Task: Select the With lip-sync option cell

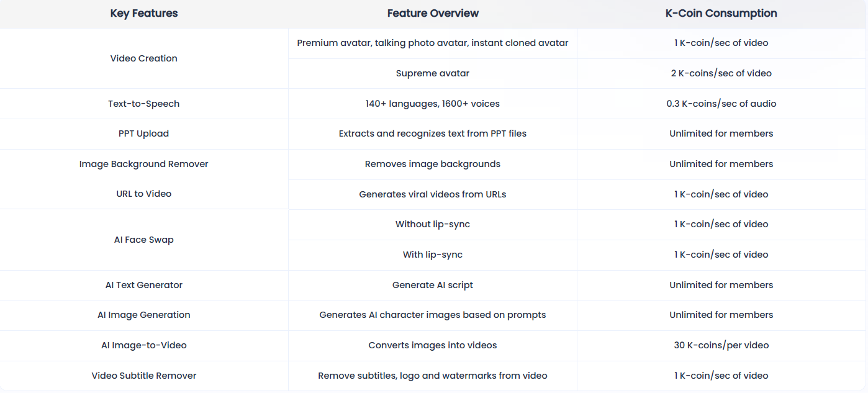Action: 433,255
